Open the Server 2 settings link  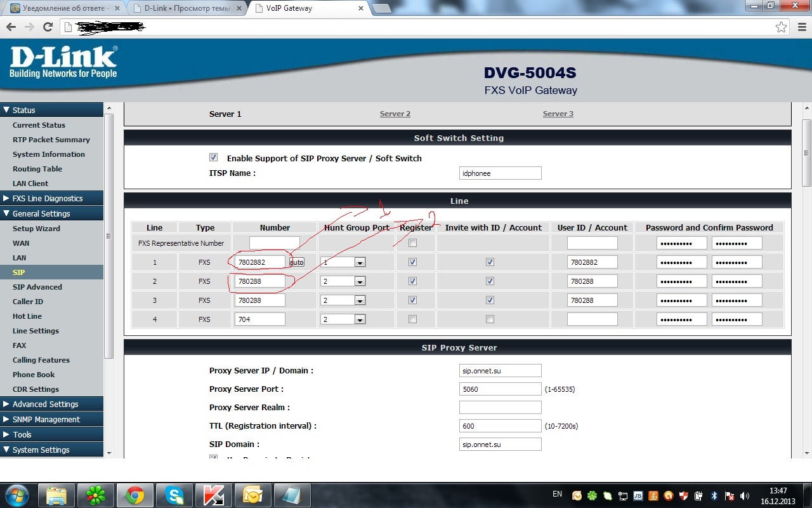(395, 114)
